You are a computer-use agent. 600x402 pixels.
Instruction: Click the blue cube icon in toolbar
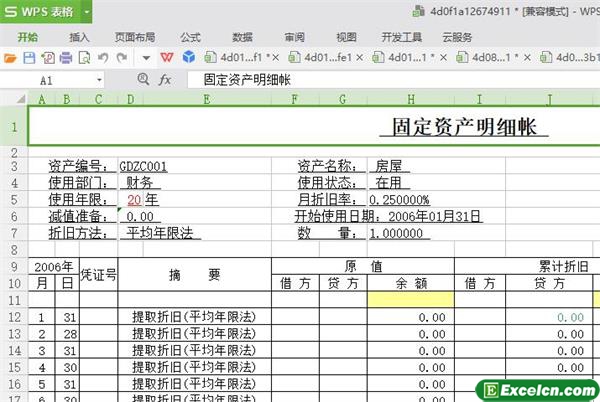tap(186, 58)
